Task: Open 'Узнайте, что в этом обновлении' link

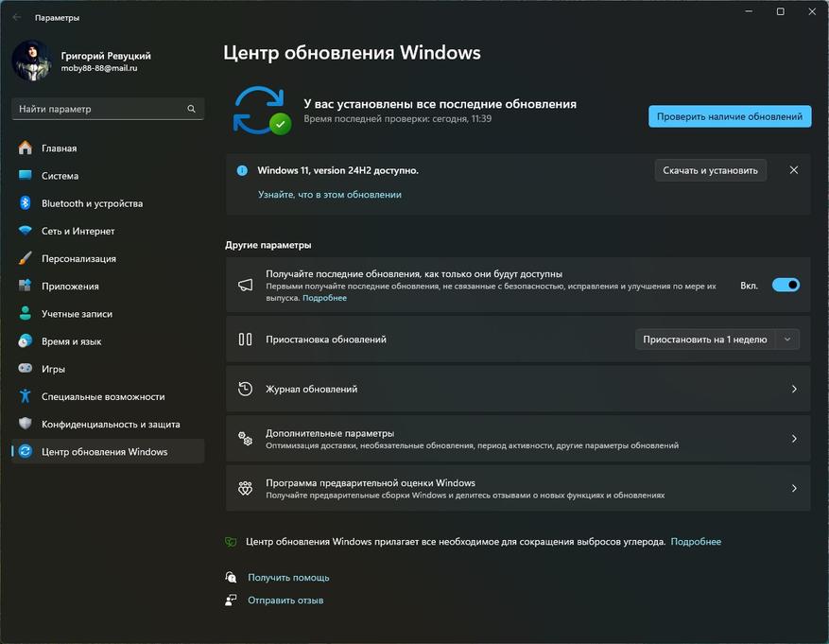Action: coord(329,195)
